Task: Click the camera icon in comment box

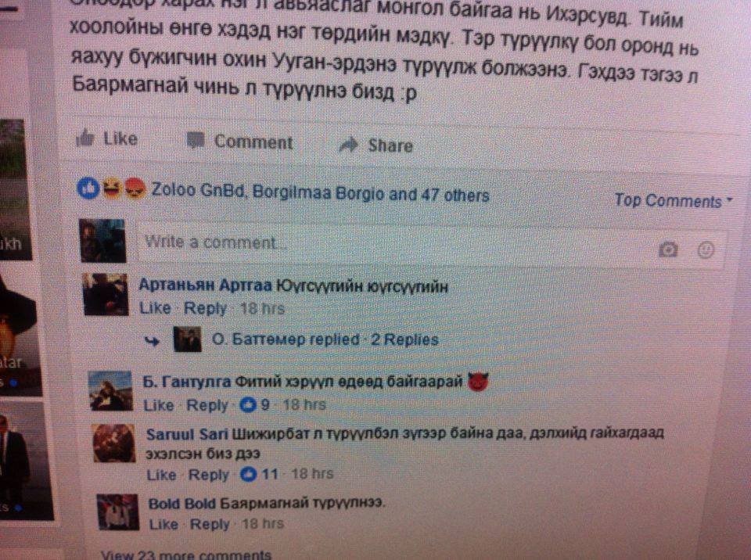Action: 668,249
